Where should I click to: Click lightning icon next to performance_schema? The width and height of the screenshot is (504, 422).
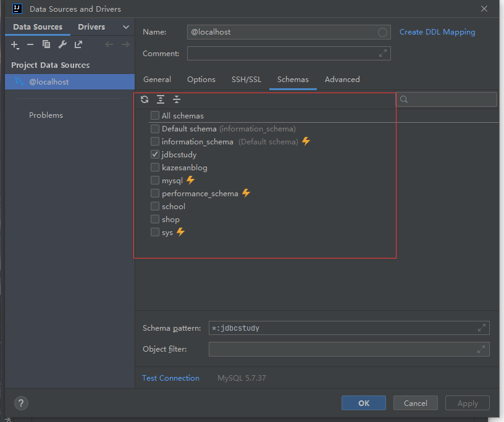click(246, 193)
